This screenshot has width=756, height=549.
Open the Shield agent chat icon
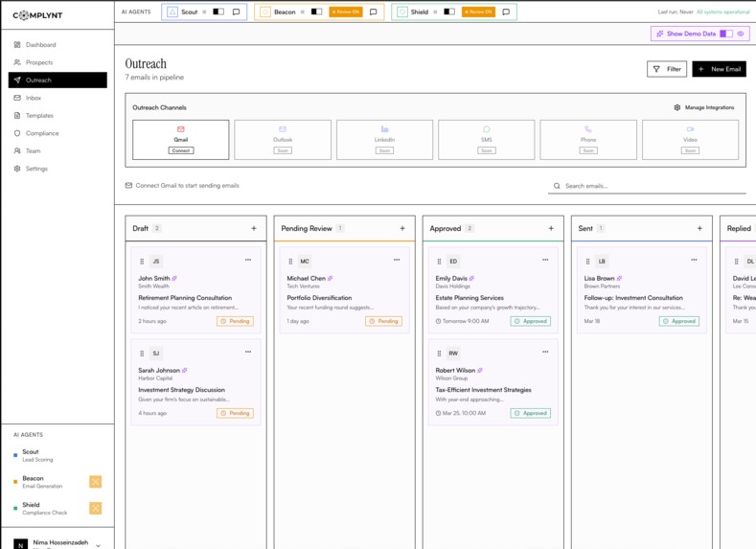click(506, 12)
